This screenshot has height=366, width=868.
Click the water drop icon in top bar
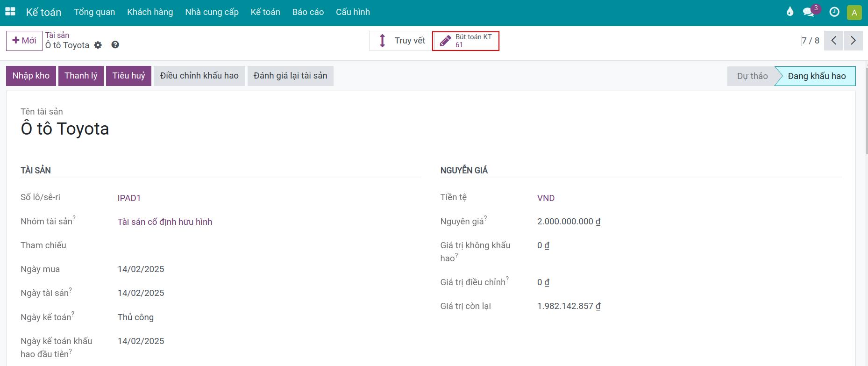point(790,12)
